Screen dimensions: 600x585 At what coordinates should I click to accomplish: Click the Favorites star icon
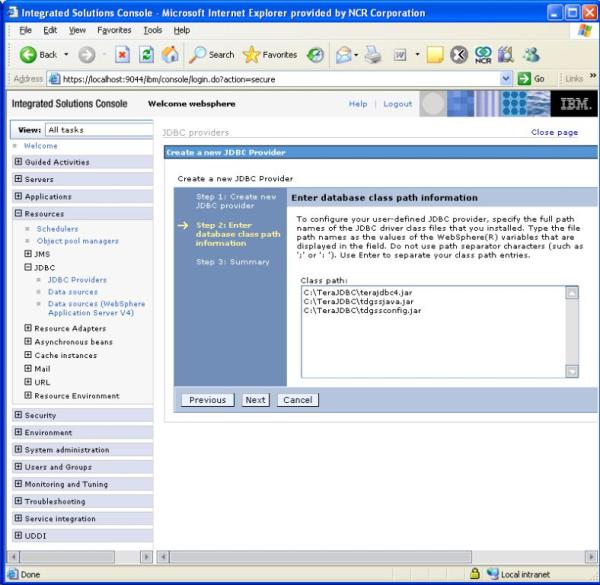point(251,55)
